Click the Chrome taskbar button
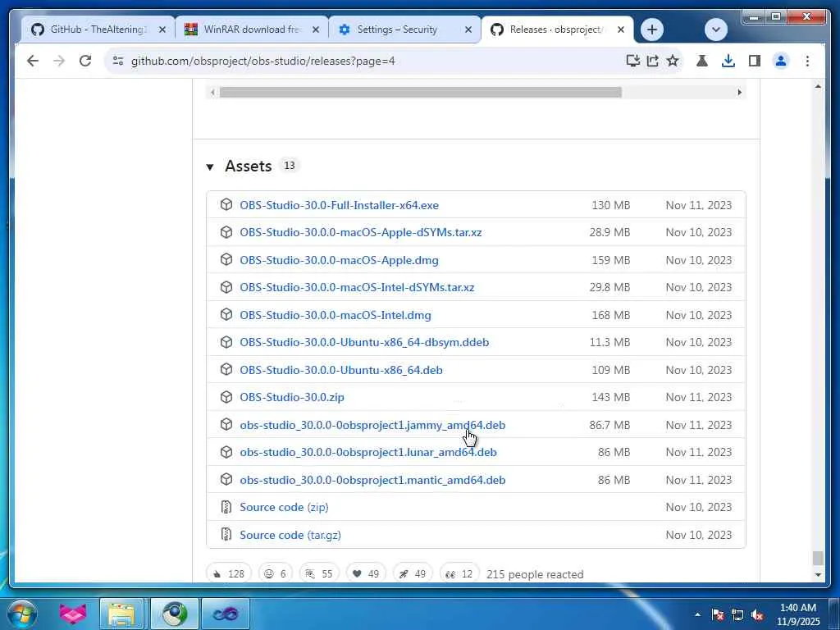The height and width of the screenshot is (630, 840). (174, 614)
